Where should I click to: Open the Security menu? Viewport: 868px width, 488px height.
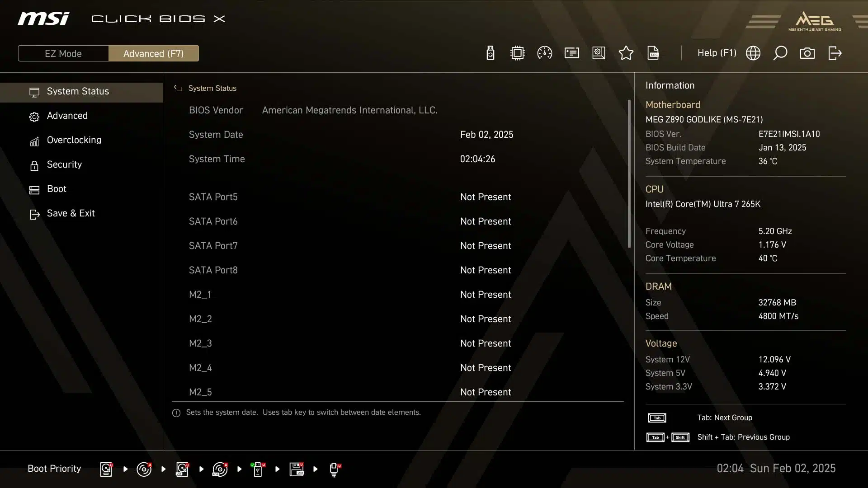[81, 165]
